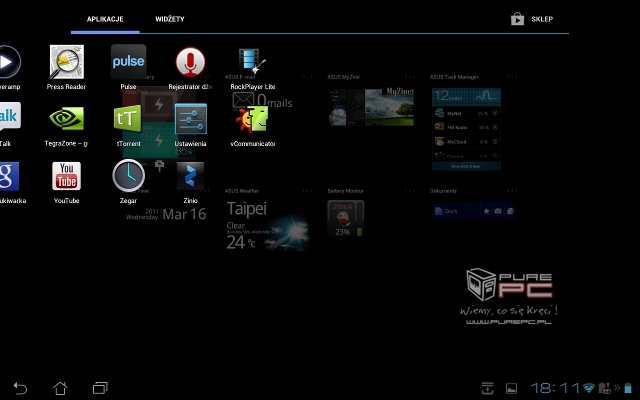Open the Google Talk app

coord(9,116)
